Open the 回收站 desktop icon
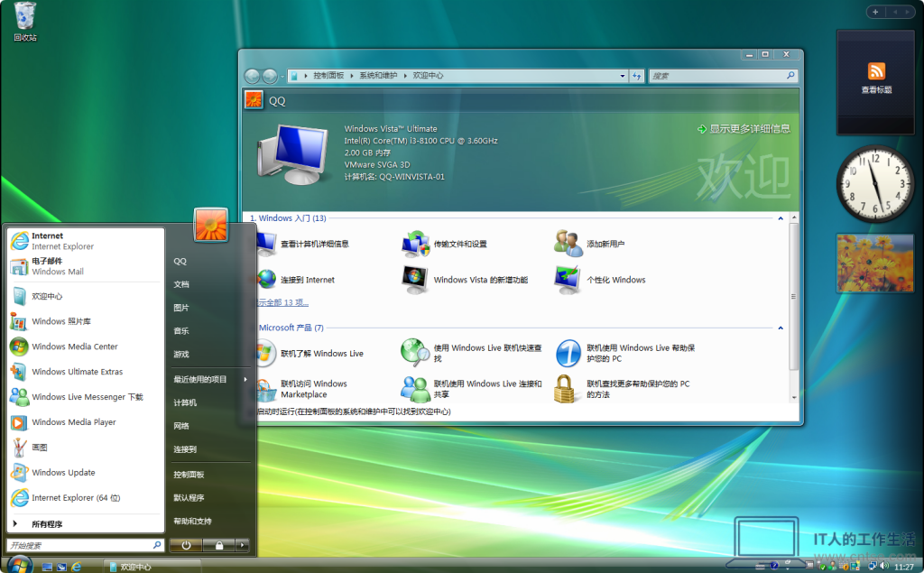 point(24,22)
